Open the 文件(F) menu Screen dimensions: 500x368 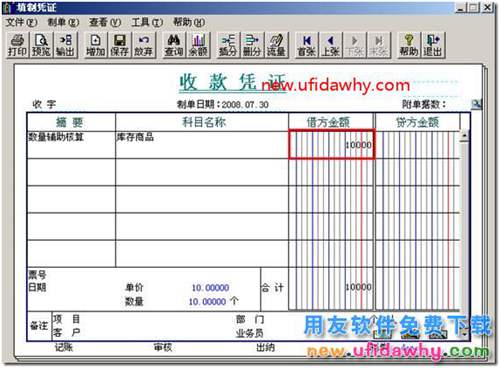(x=21, y=22)
